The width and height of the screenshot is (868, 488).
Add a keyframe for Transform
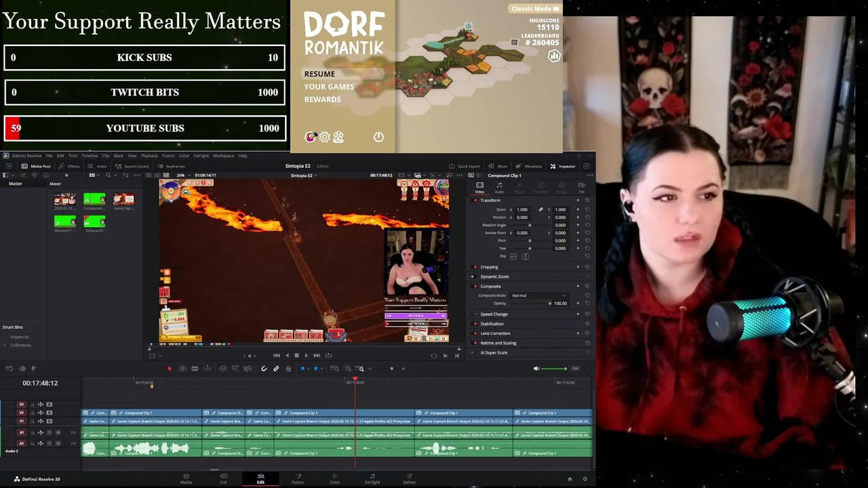click(578, 200)
